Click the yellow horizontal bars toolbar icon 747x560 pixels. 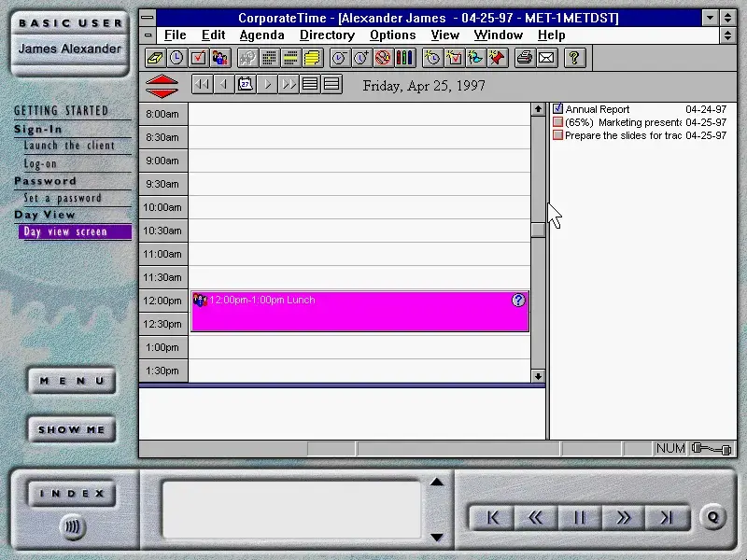pos(290,58)
